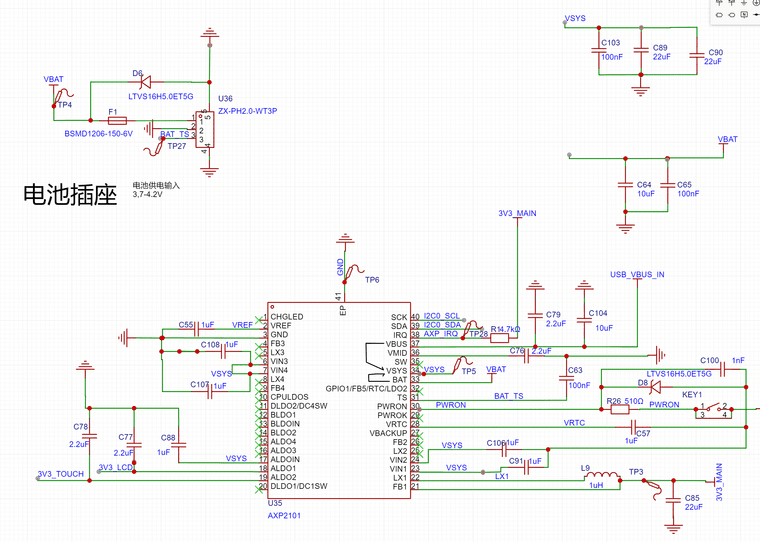The width and height of the screenshot is (760, 542).
Task: Click the C79 capacitor designator
Action: click(553, 315)
